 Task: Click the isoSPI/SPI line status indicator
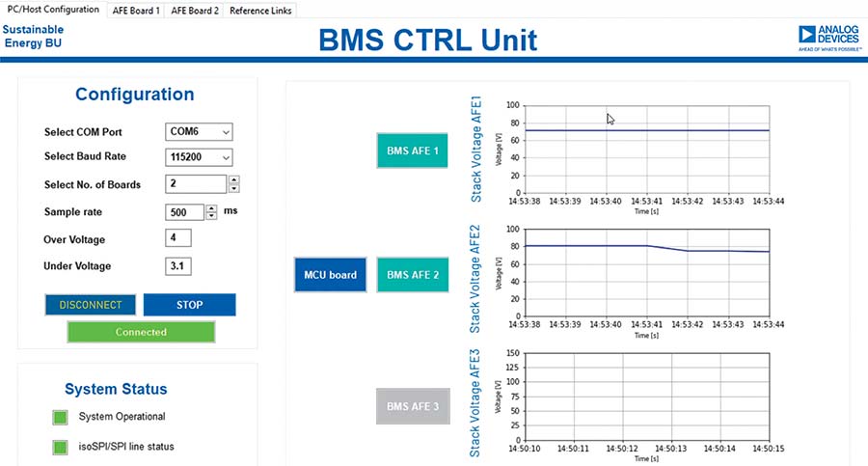coord(61,447)
